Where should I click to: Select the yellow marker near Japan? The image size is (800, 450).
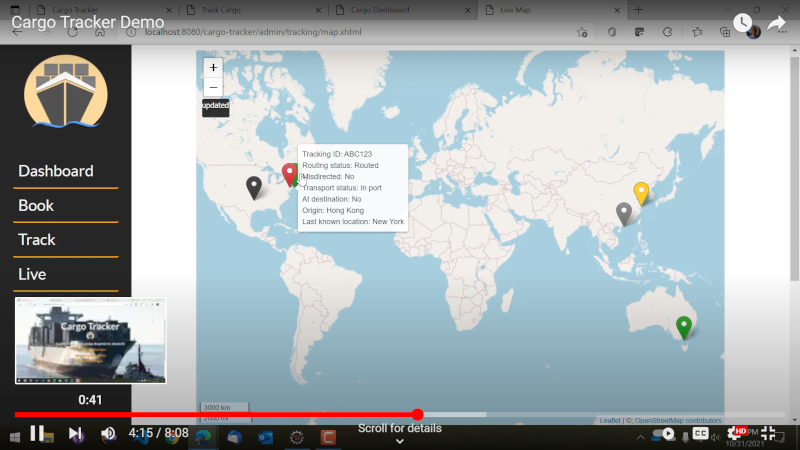click(x=641, y=193)
